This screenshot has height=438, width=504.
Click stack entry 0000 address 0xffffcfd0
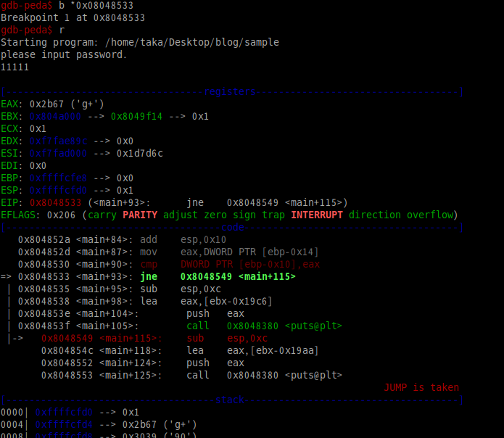tap(64, 413)
